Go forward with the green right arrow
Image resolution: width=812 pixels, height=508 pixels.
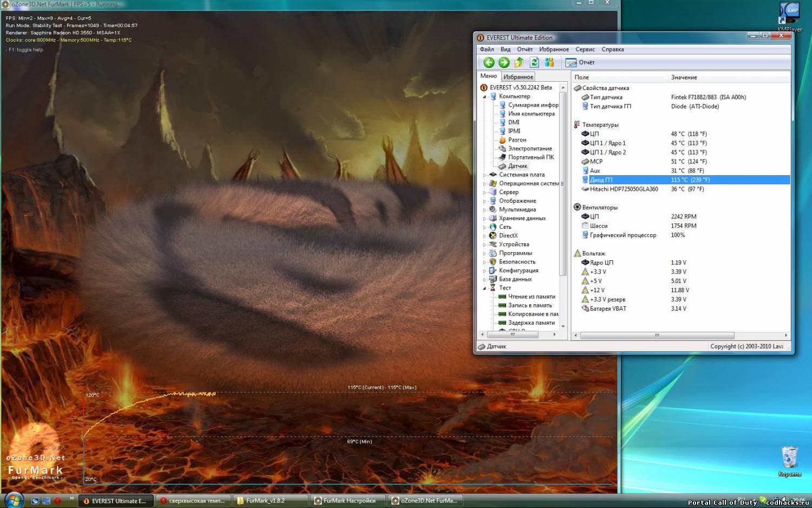tap(504, 62)
